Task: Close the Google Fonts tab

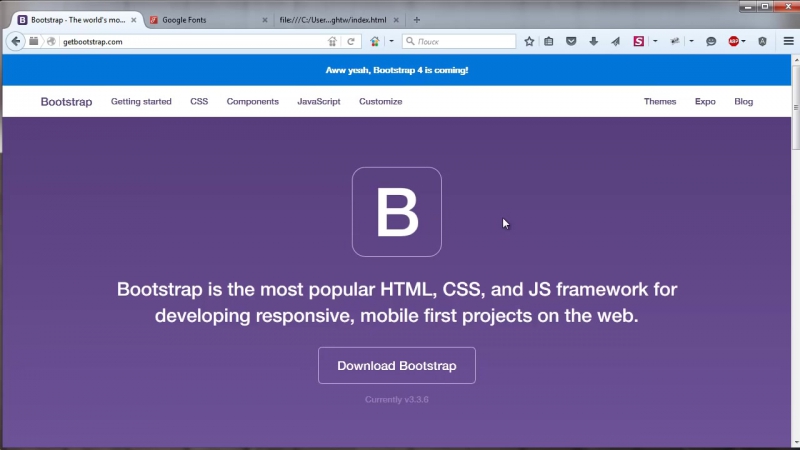Action: coord(265,20)
